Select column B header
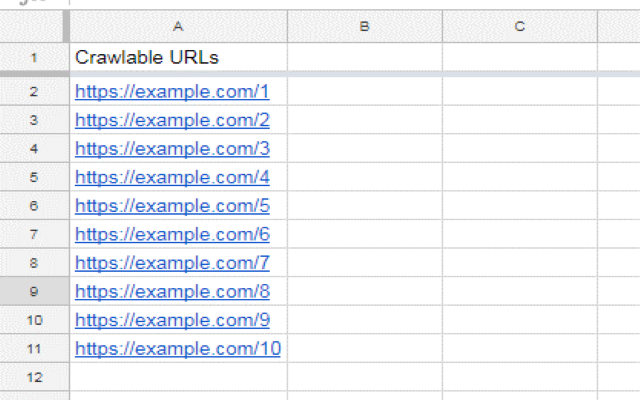Image resolution: width=640 pixels, height=400 pixels. 365,26
